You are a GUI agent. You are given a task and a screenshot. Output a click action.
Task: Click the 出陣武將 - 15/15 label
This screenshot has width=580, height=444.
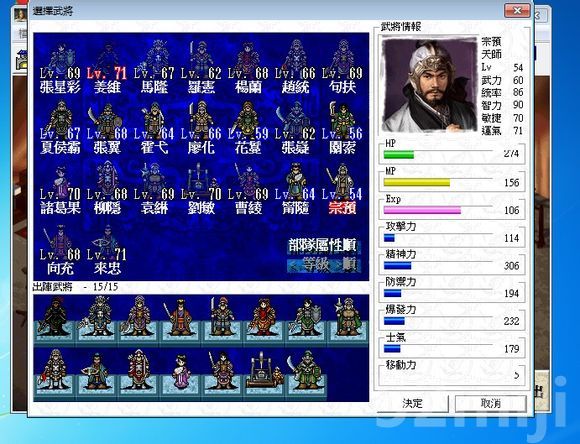coord(75,287)
